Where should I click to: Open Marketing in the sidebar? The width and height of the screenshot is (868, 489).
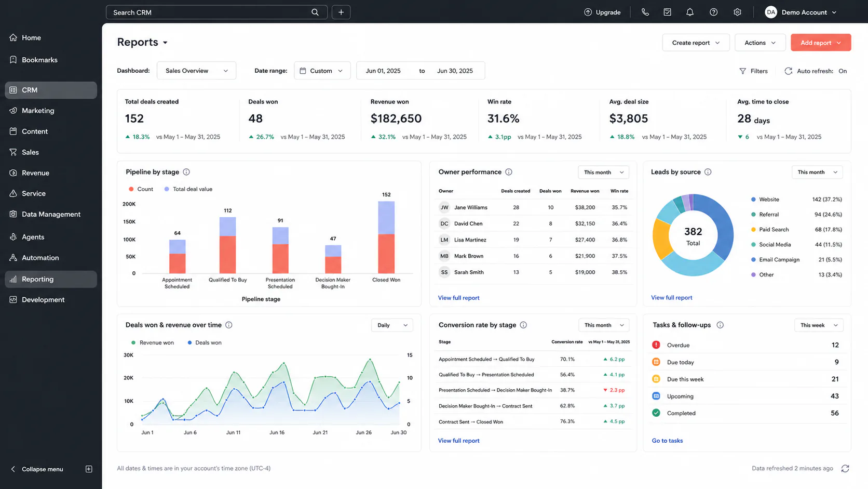[x=51, y=111]
